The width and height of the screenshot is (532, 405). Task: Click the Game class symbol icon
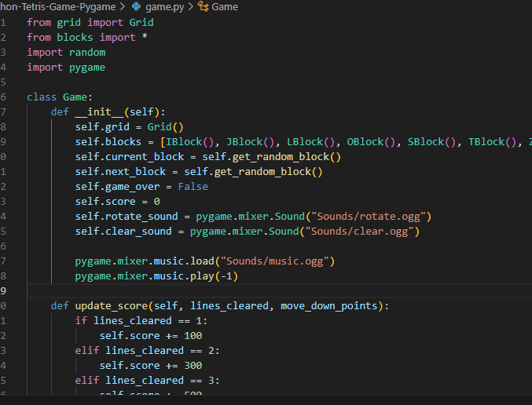click(203, 7)
